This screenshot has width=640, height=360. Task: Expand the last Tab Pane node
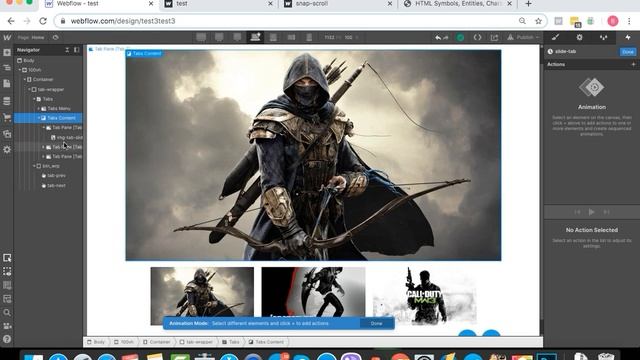coord(44,156)
